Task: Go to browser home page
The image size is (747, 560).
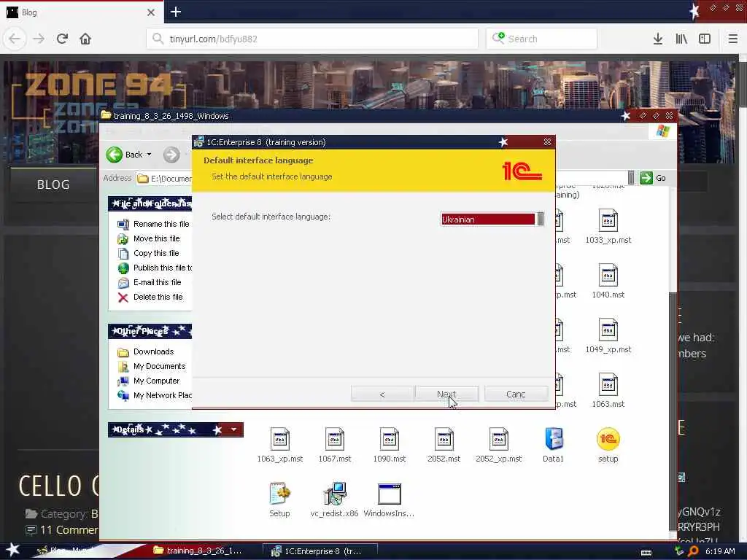Action: (85, 39)
